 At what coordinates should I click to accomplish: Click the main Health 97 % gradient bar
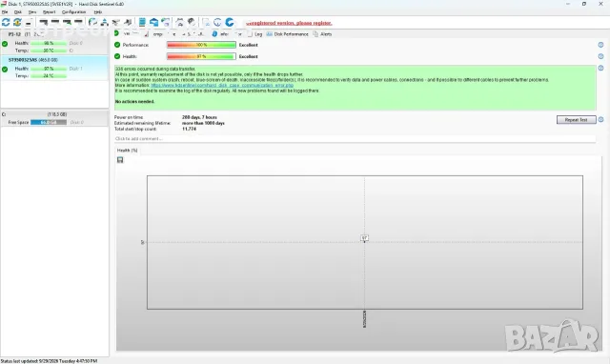(x=201, y=56)
